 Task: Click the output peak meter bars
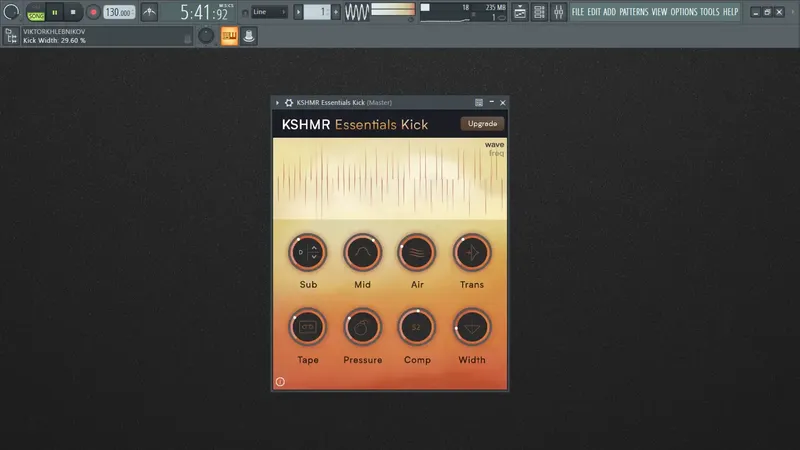[x=393, y=9]
